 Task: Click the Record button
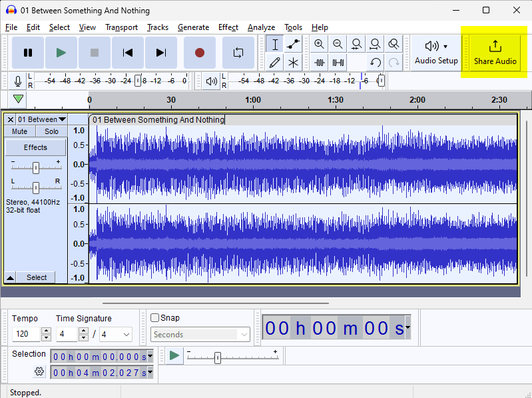click(x=199, y=53)
